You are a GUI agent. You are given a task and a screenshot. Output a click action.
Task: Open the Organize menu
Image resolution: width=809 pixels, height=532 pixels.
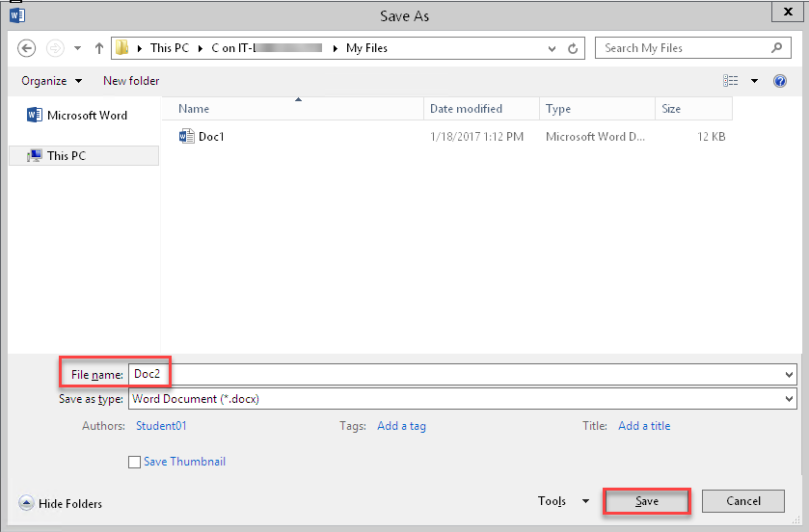click(x=51, y=81)
